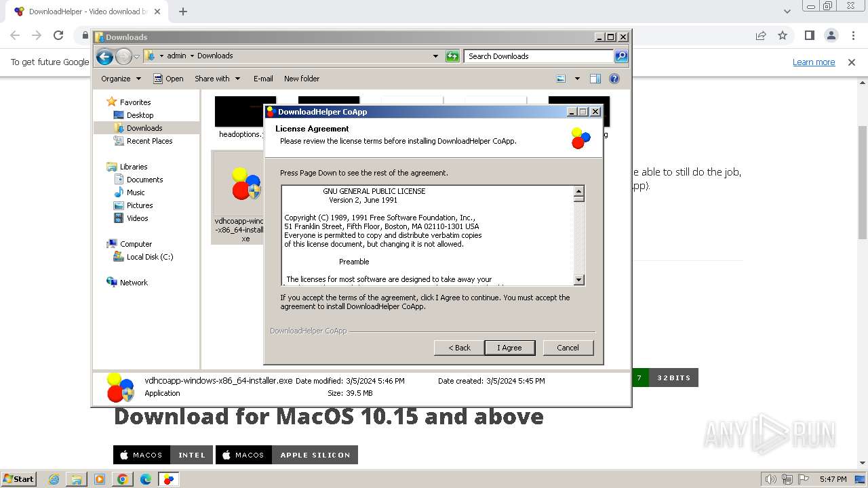
Task: Click the Explorer help icon
Action: (x=614, y=79)
